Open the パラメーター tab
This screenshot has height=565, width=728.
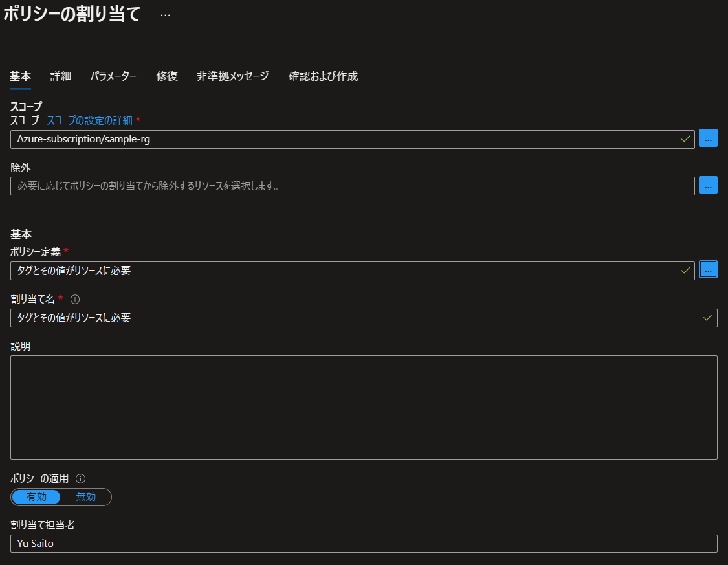coord(113,76)
